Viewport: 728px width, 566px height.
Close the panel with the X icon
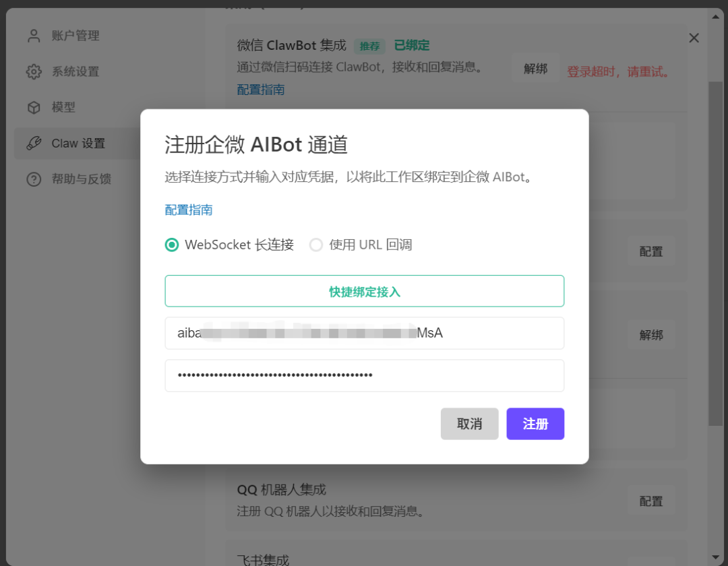pos(694,38)
